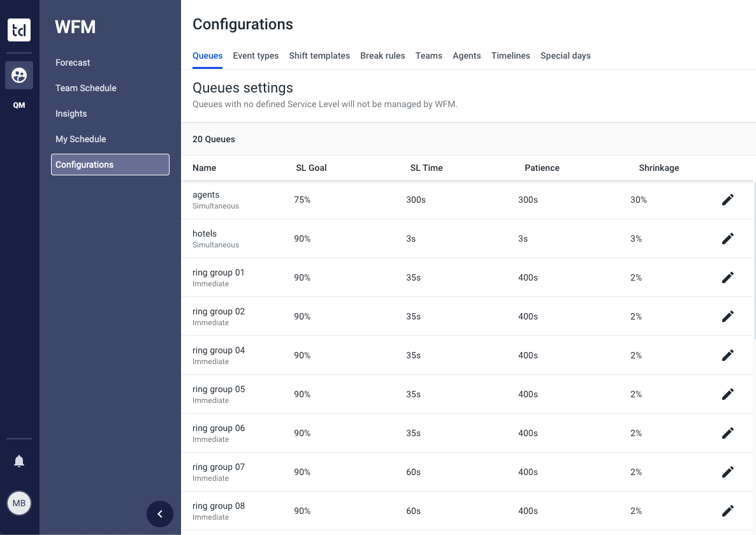Navigate to Forecast in the sidebar
The height and width of the screenshot is (535, 756).
tap(73, 62)
